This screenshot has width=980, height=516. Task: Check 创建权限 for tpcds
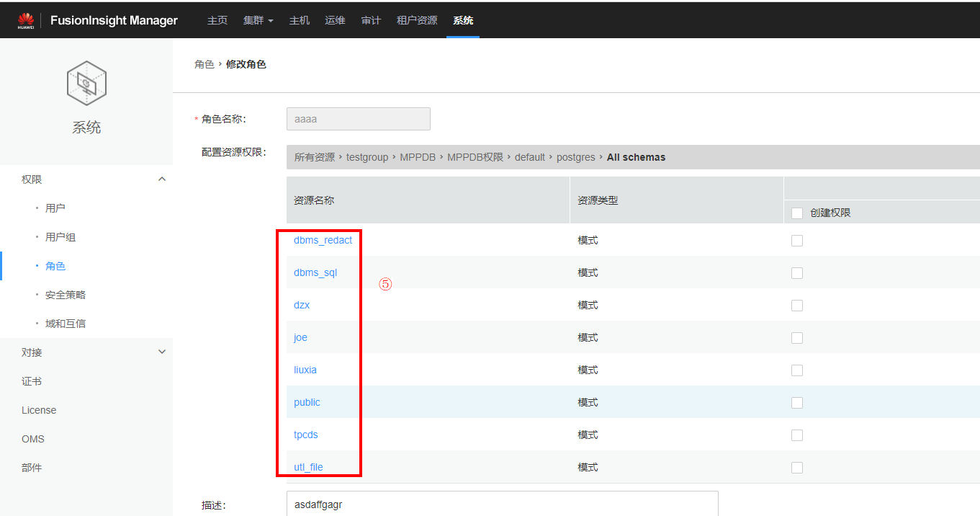(797, 435)
